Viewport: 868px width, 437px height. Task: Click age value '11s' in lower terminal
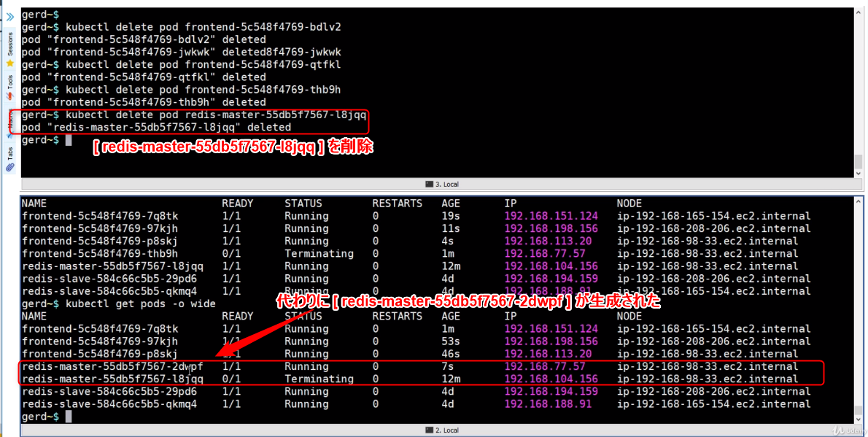pyautogui.click(x=451, y=229)
